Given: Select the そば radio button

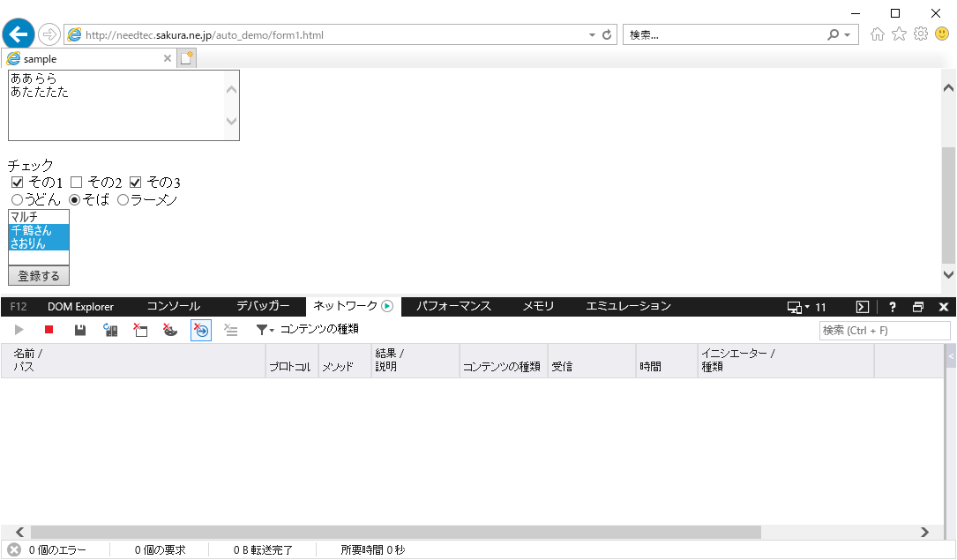Looking at the screenshot, I should (74, 199).
